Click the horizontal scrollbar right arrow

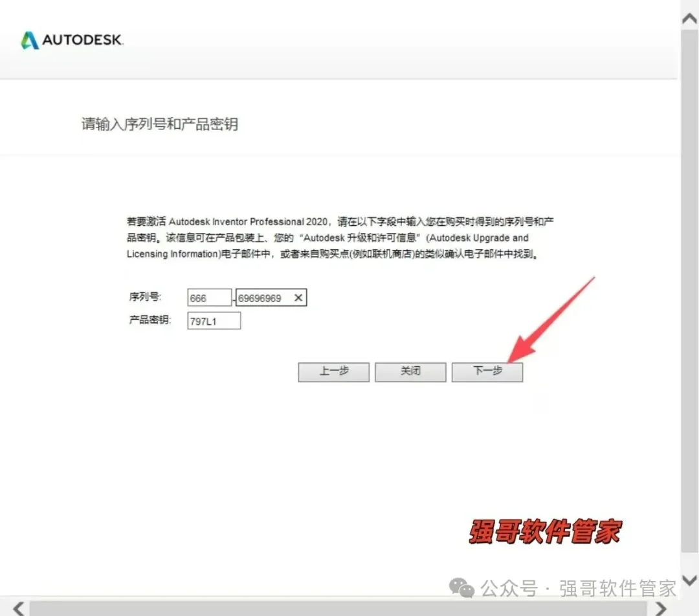[660, 608]
